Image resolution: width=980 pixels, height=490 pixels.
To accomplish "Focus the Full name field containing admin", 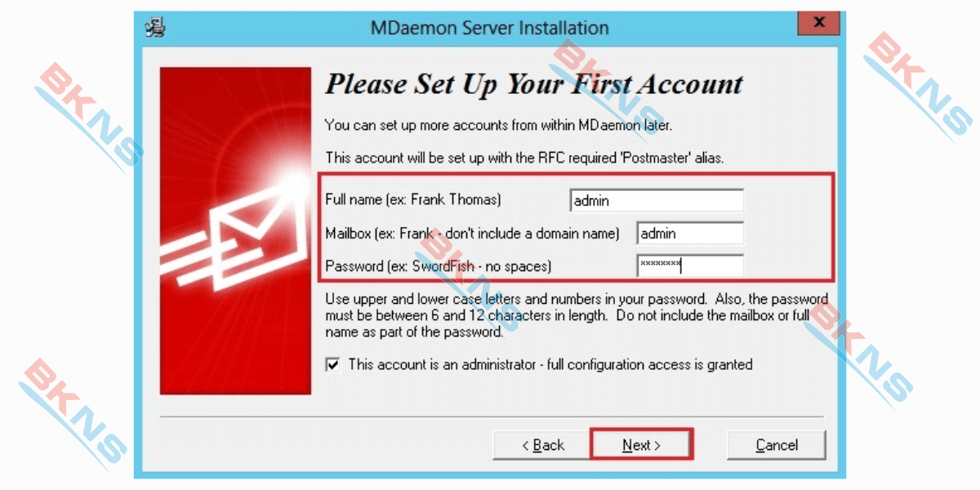I will (657, 200).
